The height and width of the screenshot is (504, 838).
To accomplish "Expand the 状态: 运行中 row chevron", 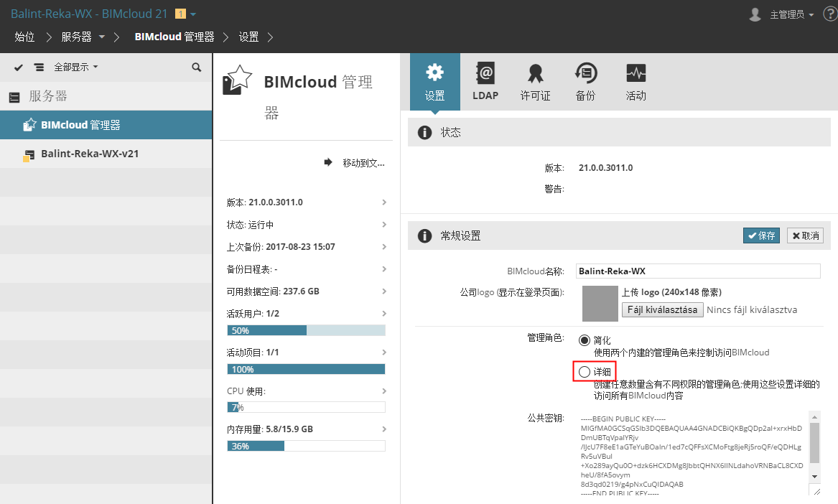I will (384, 225).
